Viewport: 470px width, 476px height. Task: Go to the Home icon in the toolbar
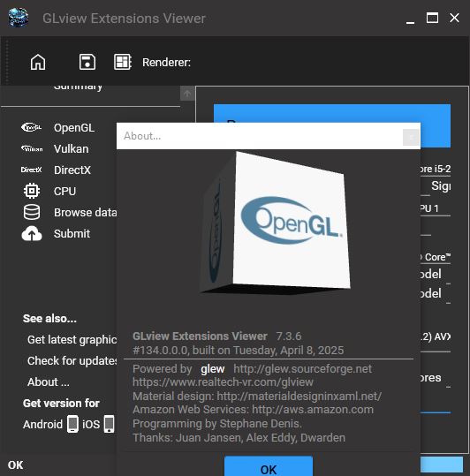[38, 62]
